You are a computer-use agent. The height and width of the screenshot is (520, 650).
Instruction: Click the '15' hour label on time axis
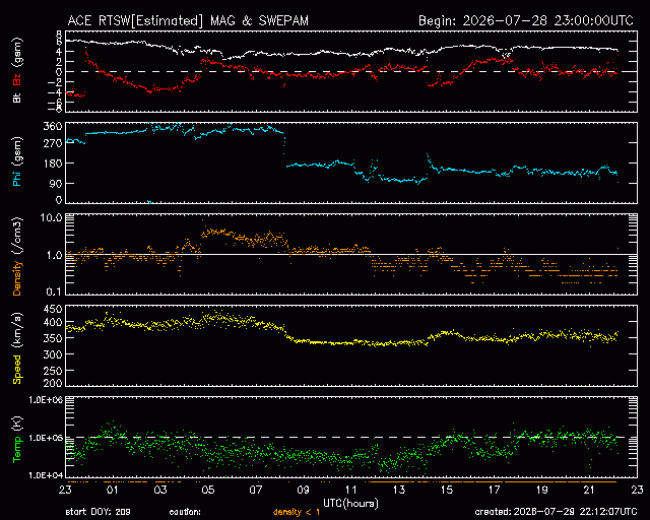coord(446,490)
